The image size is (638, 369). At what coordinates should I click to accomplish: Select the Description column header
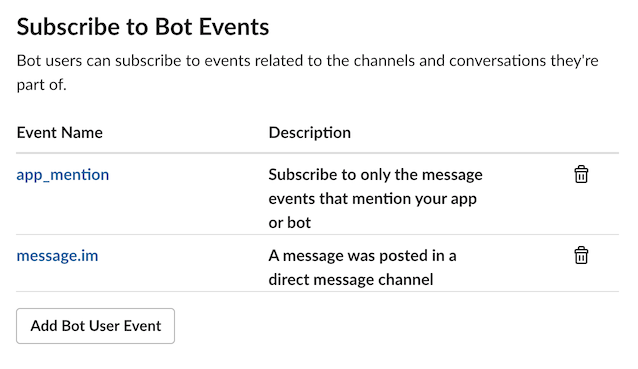coord(310,133)
